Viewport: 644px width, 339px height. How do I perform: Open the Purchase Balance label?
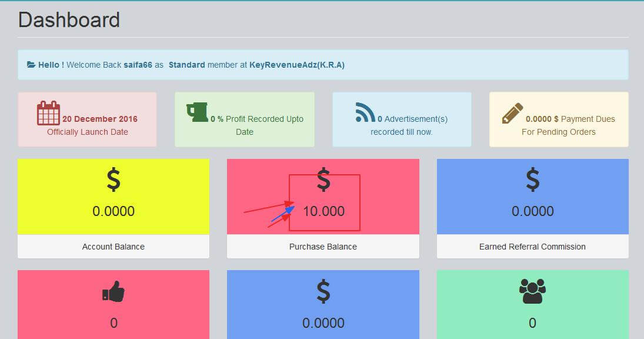pos(323,247)
